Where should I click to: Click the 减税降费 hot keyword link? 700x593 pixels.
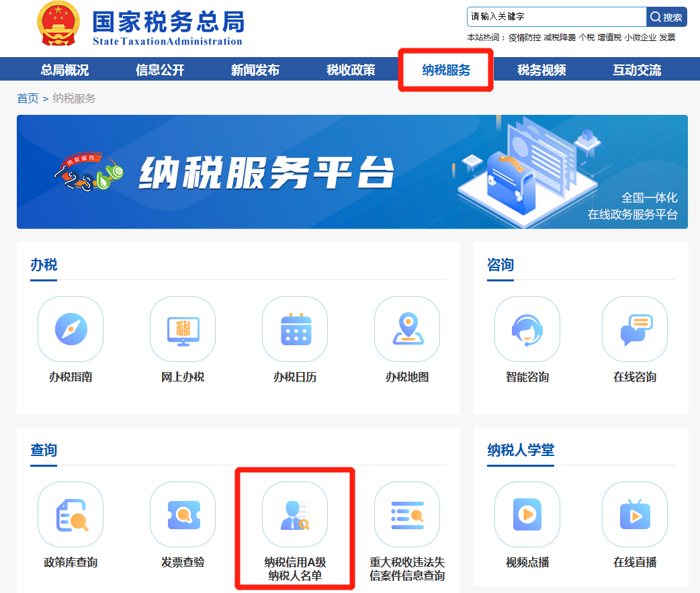point(559,38)
